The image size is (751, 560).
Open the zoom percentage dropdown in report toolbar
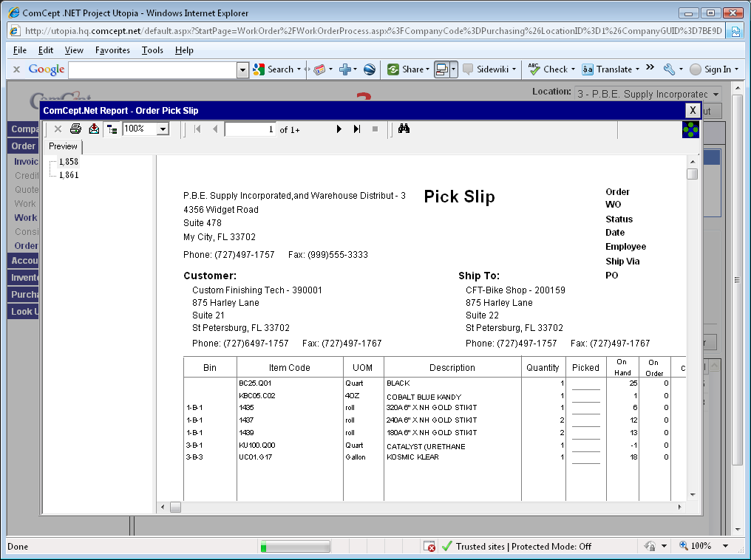point(163,129)
